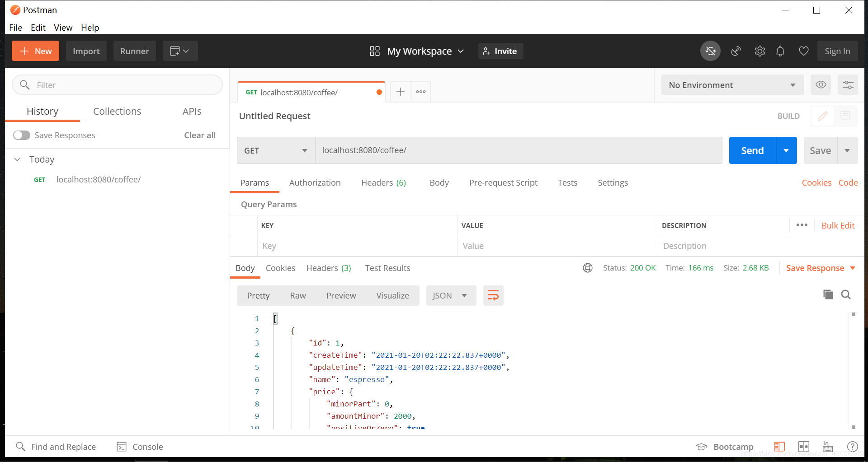Copy the response body with copy icon

coord(828,294)
